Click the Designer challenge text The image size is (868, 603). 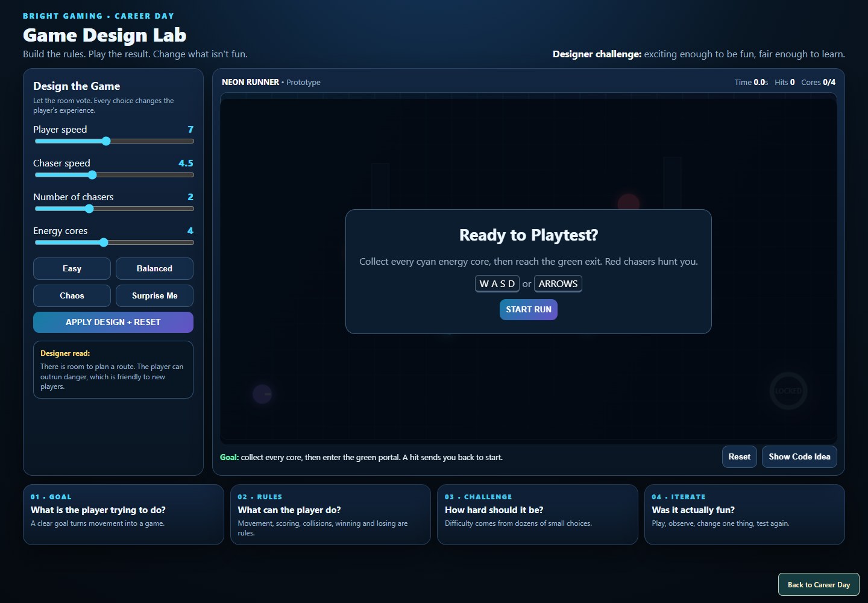(699, 54)
